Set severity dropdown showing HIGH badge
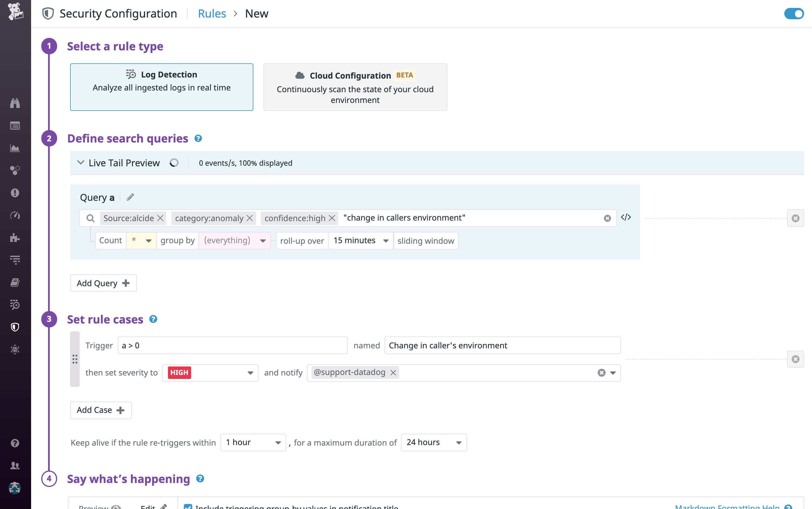 [210, 373]
